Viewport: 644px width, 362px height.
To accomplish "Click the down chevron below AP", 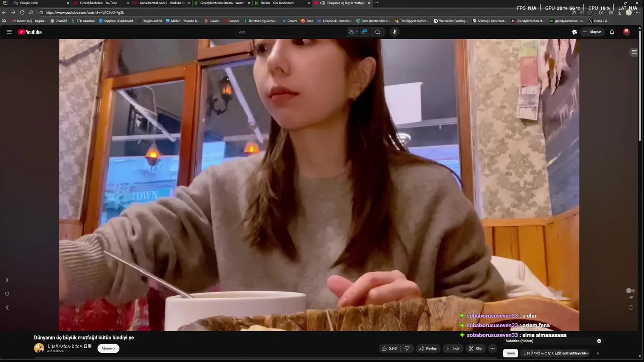I will (631, 308).
